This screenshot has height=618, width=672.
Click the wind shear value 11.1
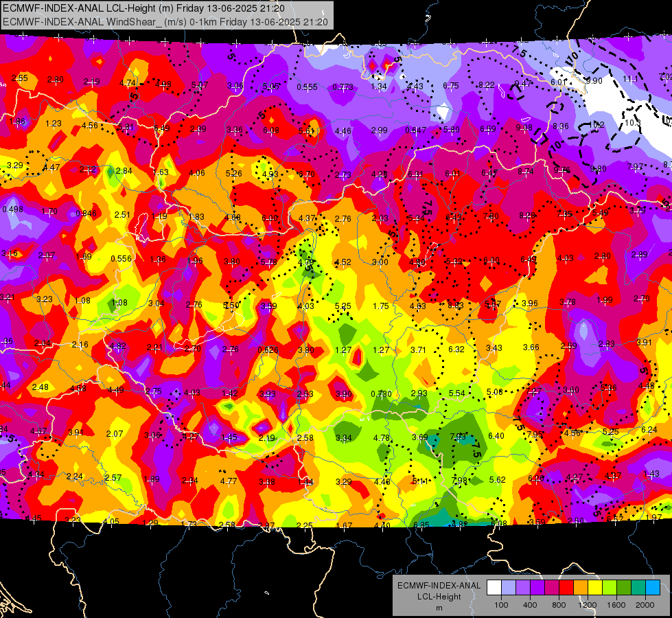[x=630, y=79]
